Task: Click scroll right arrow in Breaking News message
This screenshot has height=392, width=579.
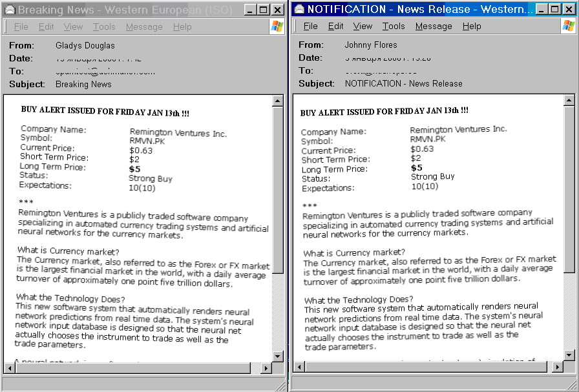Action: [x=266, y=368]
